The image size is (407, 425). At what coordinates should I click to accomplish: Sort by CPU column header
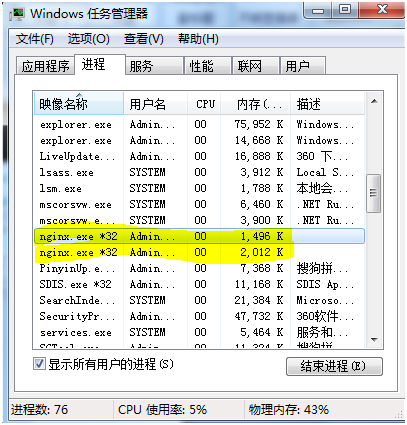(204, 104)
